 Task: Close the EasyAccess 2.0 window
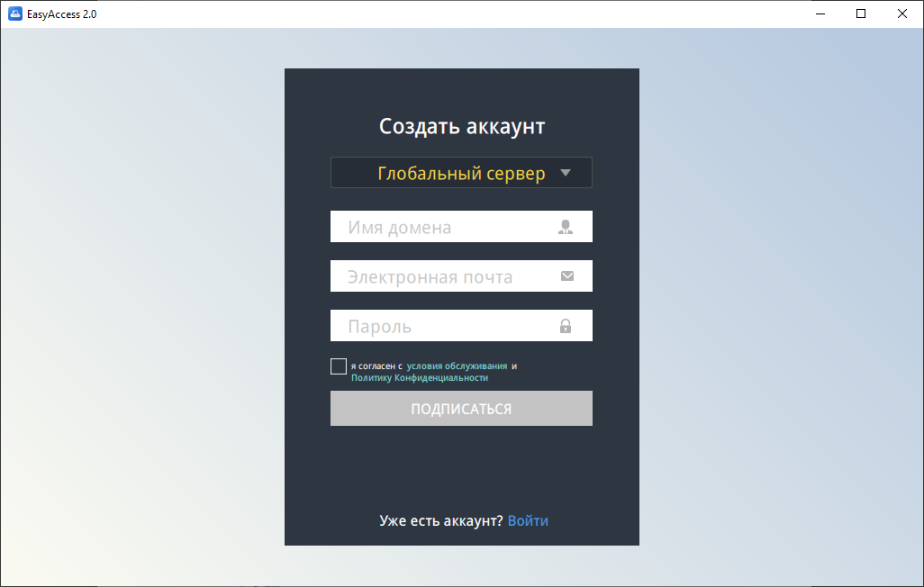pos(902,14)
